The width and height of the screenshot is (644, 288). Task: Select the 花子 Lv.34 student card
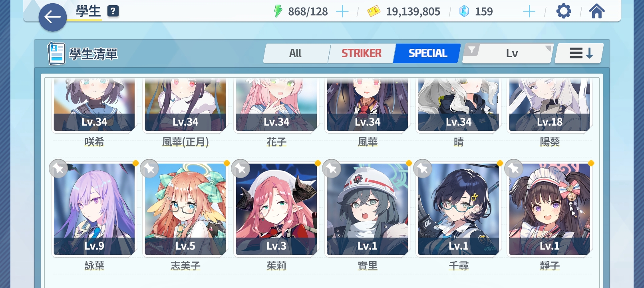pyautogui.click(x=276, y=105)
